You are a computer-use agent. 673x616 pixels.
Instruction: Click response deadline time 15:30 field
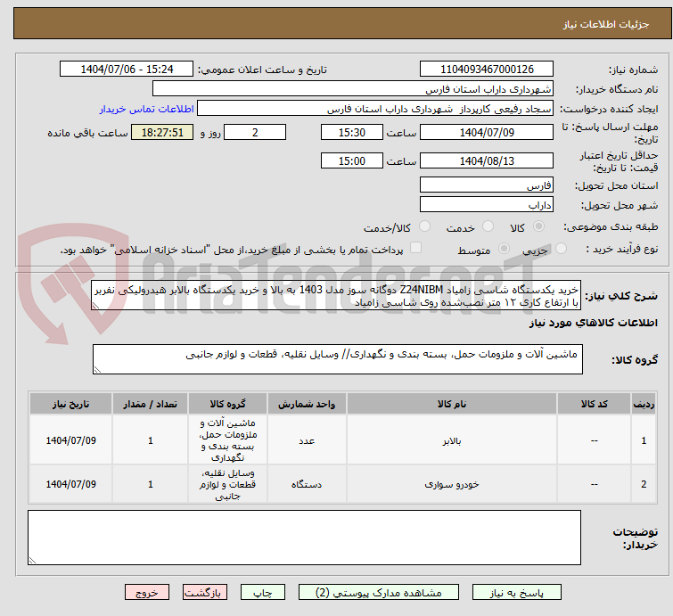pyautogui.click(x=352, y=132)
